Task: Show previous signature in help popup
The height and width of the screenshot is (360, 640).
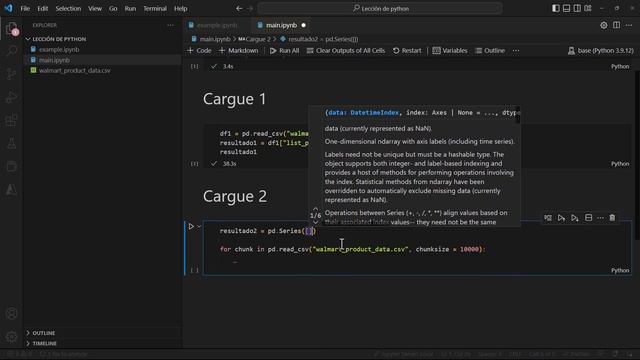Action: [315, 209]
